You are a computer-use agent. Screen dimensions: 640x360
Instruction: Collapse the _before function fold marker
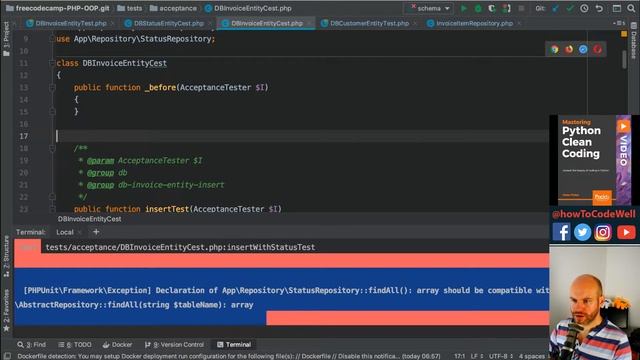coord(52,87)
